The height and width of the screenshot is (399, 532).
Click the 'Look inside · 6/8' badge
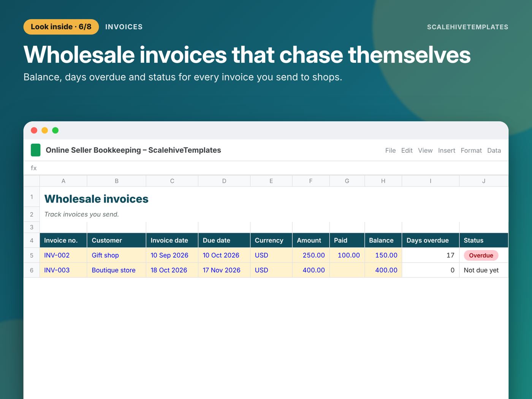pyautogui.click(x=61, y=27)
